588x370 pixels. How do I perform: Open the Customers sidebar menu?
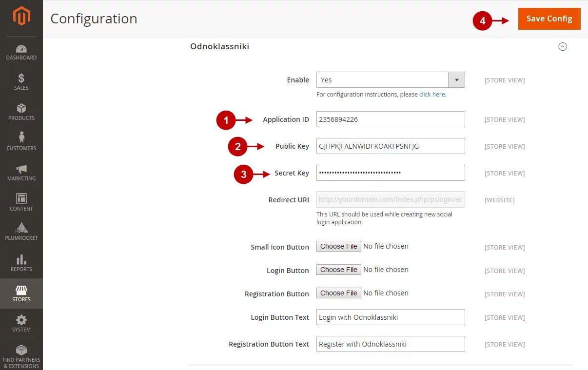21,142
